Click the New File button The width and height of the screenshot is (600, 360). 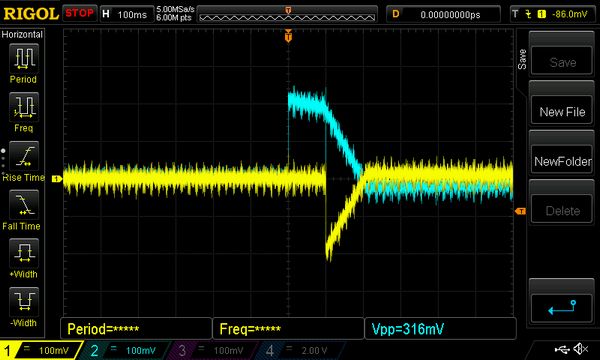point(562,112)
